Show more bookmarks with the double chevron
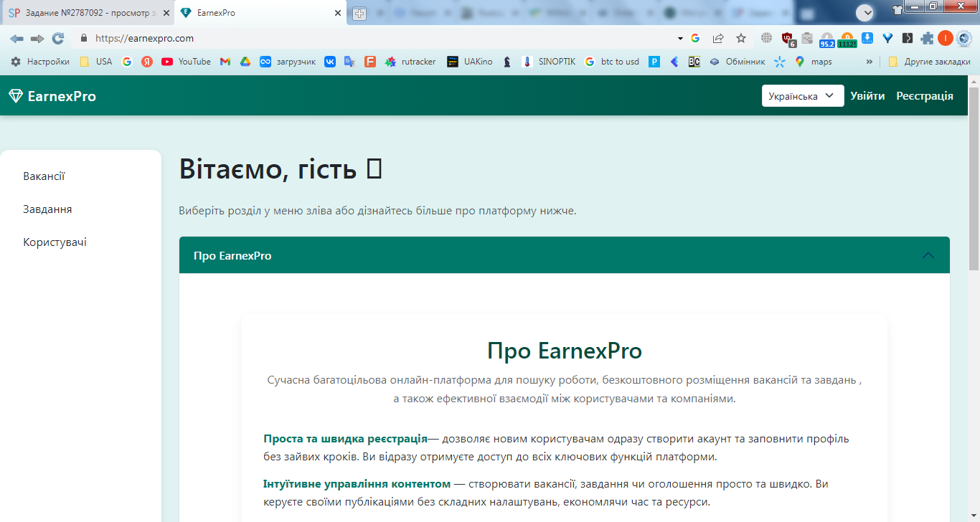Image resolution: width=980 pixels, height=522 pixels. (870, 62)
